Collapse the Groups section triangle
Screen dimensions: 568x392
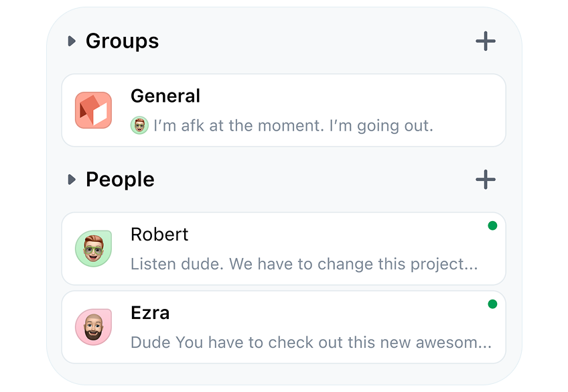(x=72, y=41)
